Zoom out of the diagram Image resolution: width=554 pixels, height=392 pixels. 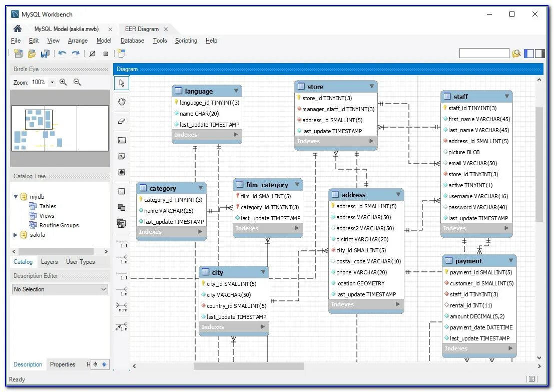pyautogui.click(x=77, y=83)
